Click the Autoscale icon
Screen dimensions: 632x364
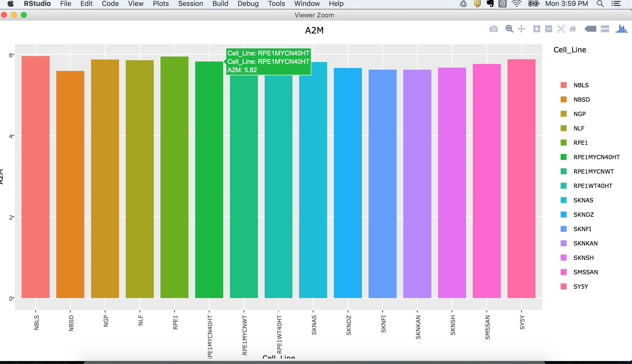click(561, 29)
